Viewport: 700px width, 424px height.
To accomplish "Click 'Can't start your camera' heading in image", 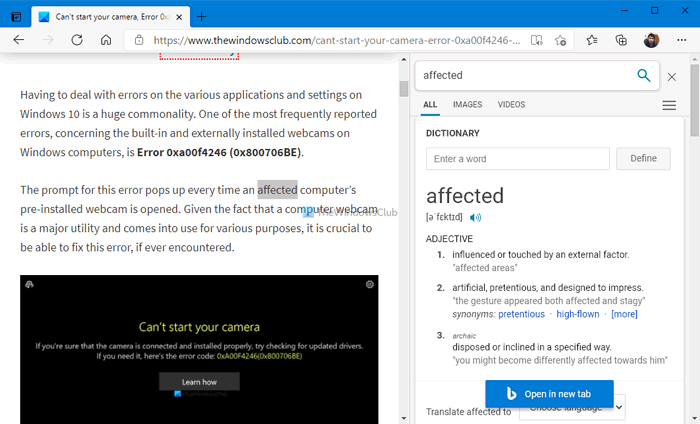I will click(x=199, y=327).
